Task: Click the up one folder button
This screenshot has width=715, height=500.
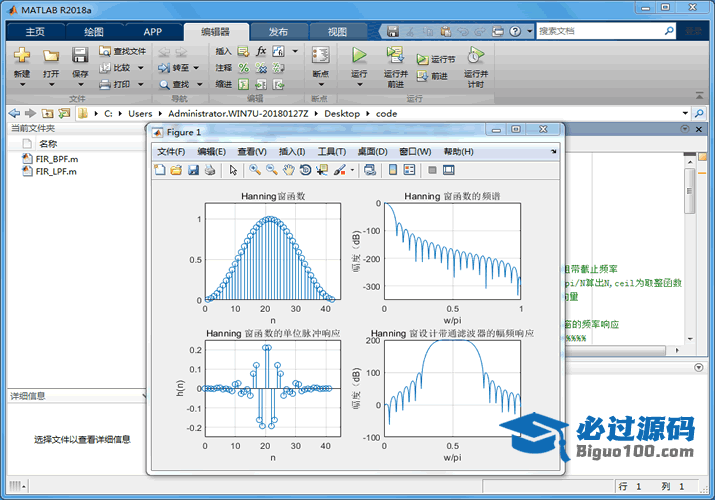Action: (x=47, y=113)
